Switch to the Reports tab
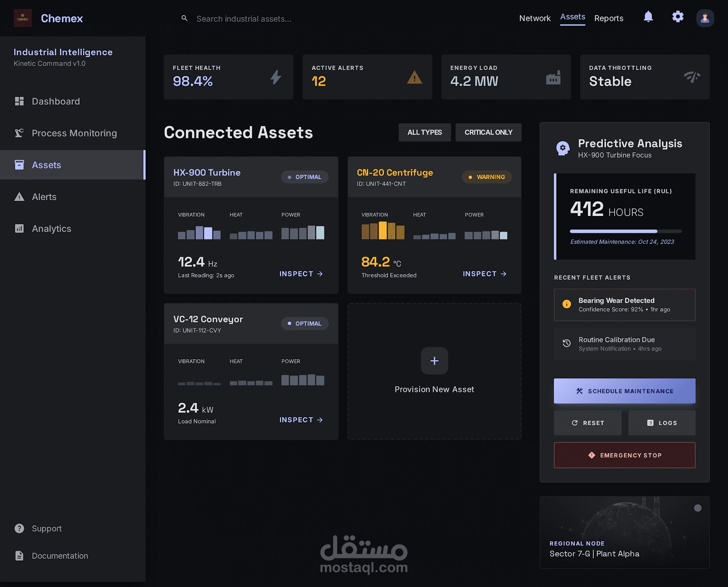The image size is (728, 587). (x=609, y=18)
